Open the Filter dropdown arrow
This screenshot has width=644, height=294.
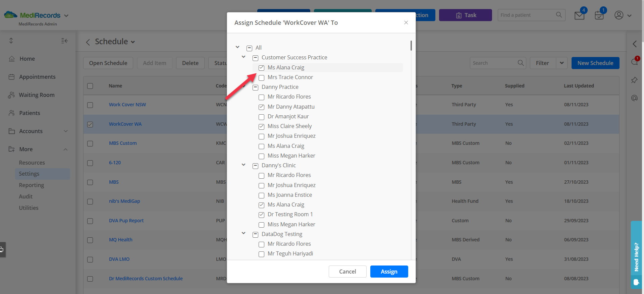[562, 63]
